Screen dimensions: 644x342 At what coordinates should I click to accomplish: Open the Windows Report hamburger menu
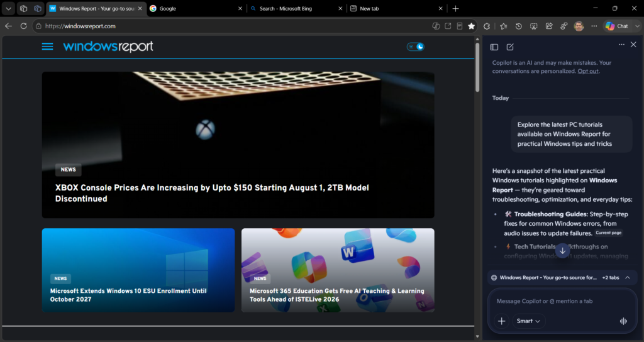(x=47, y=47)
